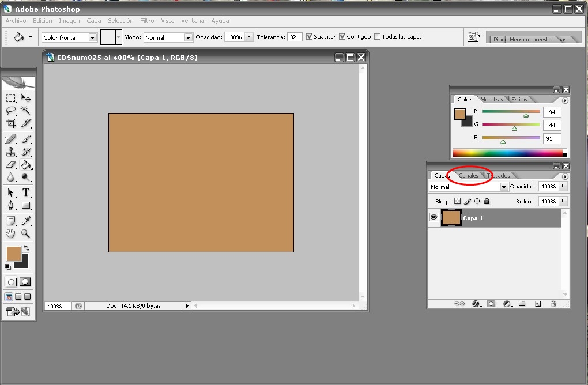The width and height of the screenshot is (588, 385).
Task: Open layer blend mode Normal dropdown
Action: pos(504,187)
